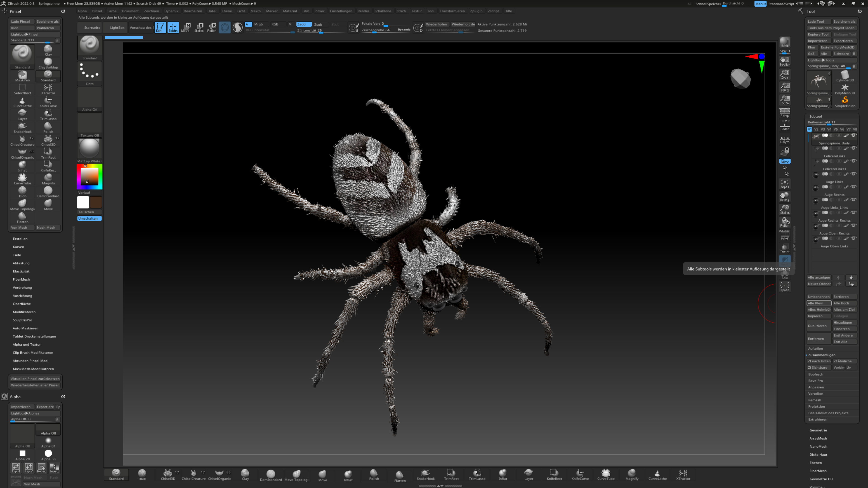This screenshot has width=868, height=488.
Task: Activate the Edit mode button
Action: click(x=160, y=27)
